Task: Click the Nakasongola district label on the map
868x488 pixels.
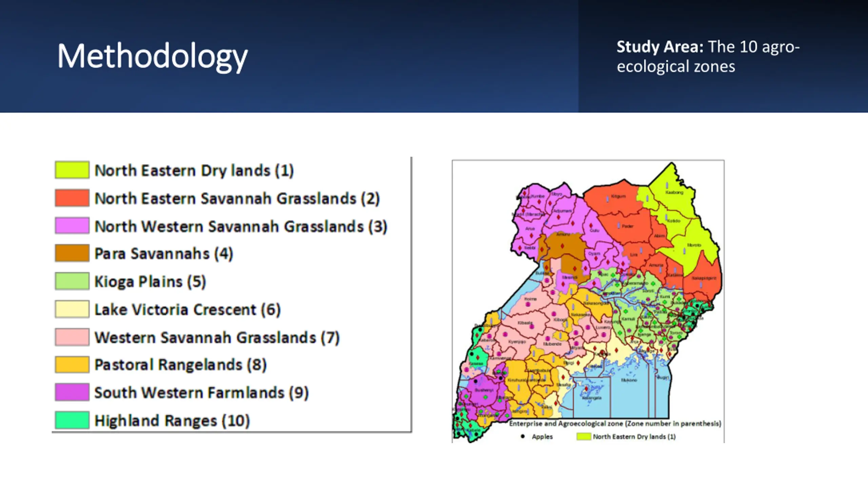Action: pos(596,303)
